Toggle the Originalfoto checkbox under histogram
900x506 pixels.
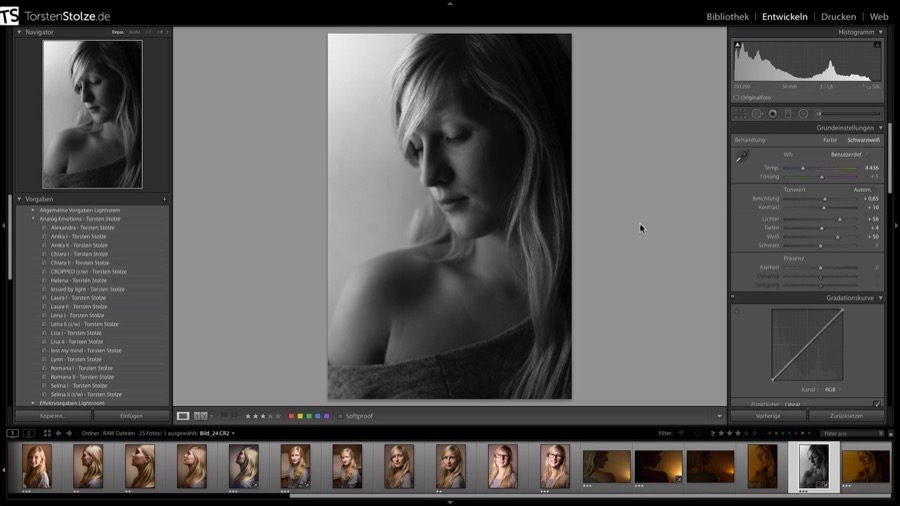point(737,98)
